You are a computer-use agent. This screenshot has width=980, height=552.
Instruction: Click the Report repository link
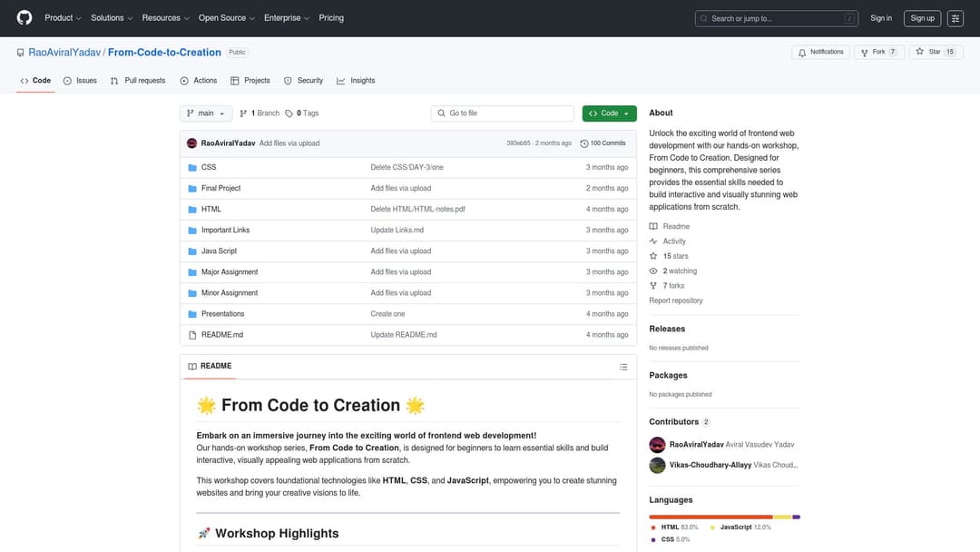pyautogui.click(x=676, y=301)
